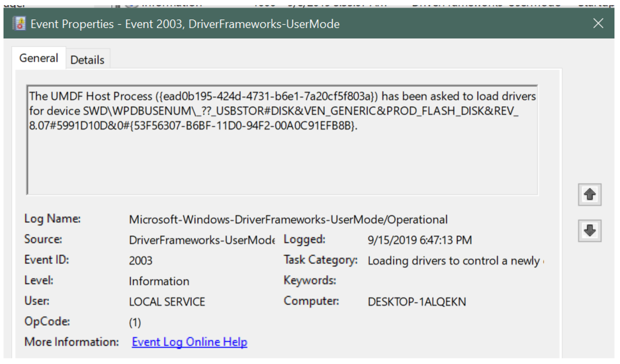Close the Event Properties dialog
The image size is (620, 364).
(x=598, y=24)
